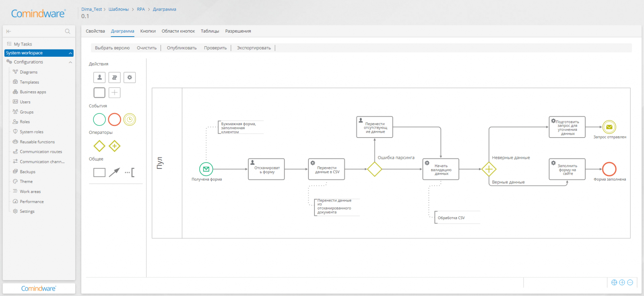644x296 pixels.
Task: Select the red end event circle
Action: click(114, 119)
